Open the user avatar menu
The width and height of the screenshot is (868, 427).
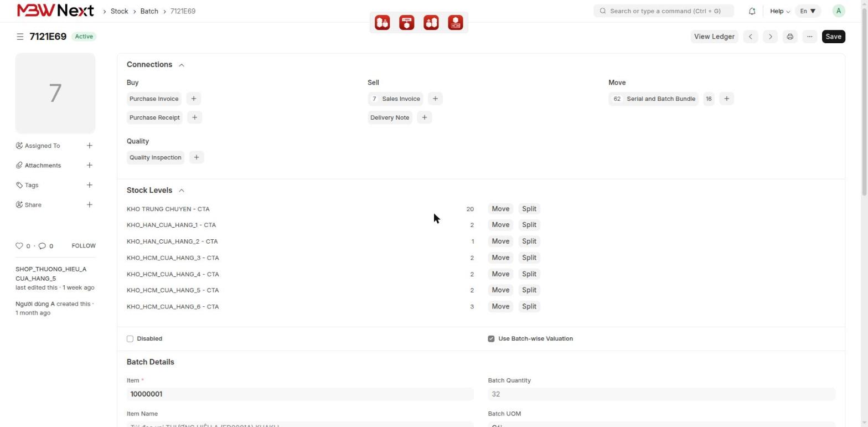(x=839, y=11)
